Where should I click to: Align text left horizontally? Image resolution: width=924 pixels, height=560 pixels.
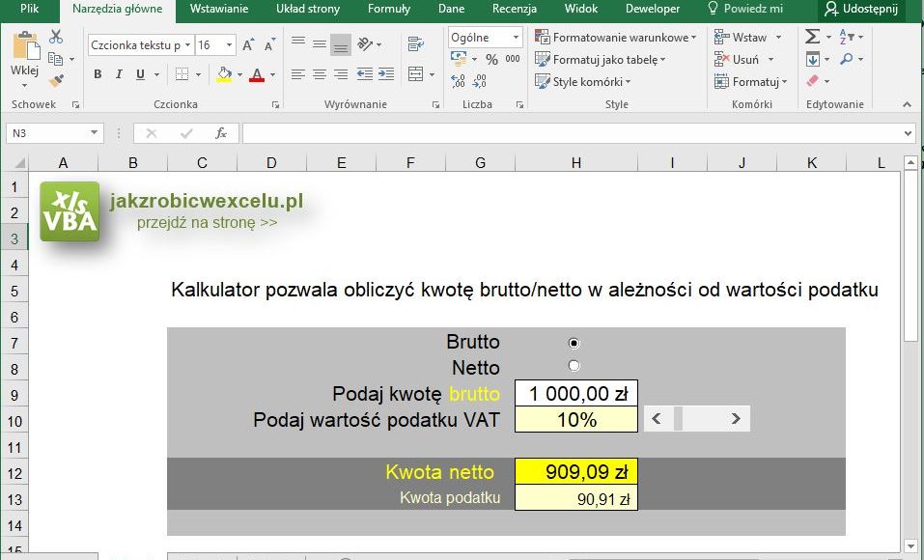[298, 74]
